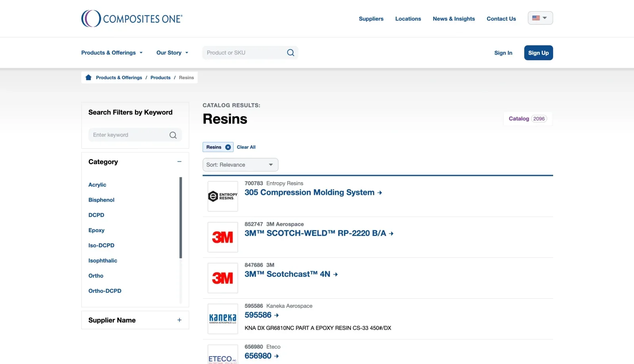This screenshot has height=364, width=634.
Task: Open the US flag country selector dropdown
Action: tap(540, 18)
